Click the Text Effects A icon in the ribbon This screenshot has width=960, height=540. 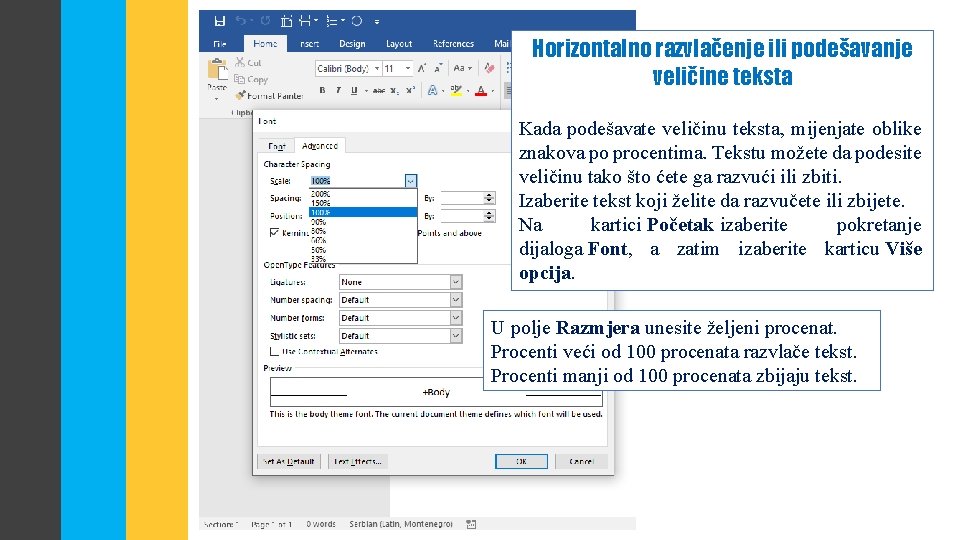tap(432, 91)
